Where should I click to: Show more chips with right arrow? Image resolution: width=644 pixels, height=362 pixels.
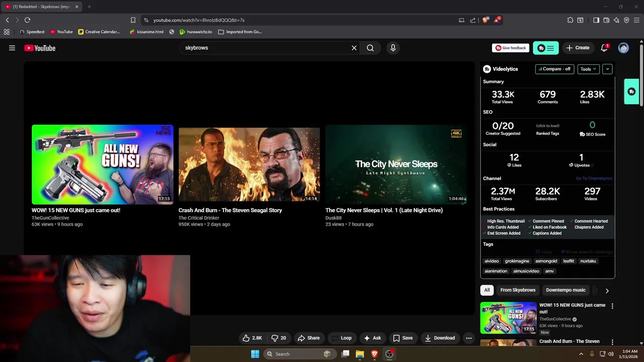coord(607,291)
